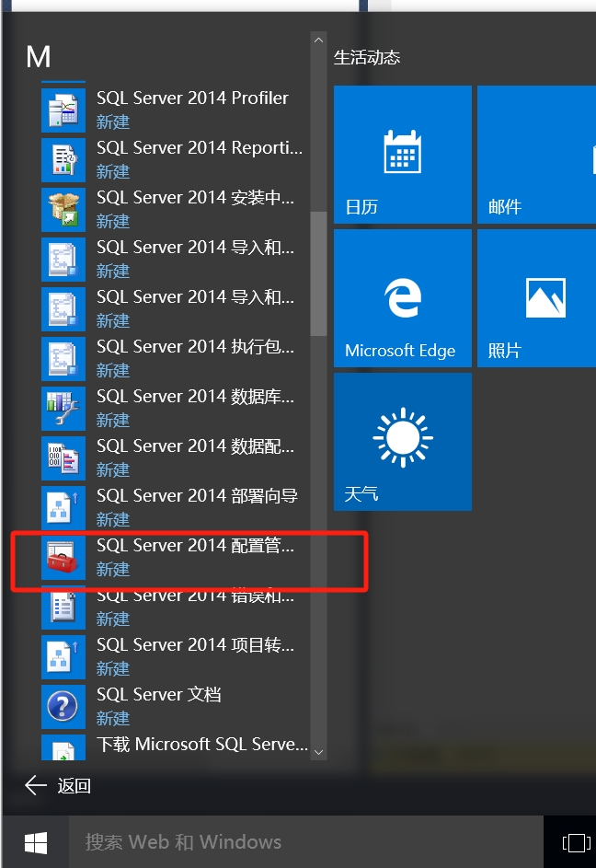This screenshot has height=868, width=596.
Task: Open SQL Server 2014 安装中心 icon
Action: (63, 209)
